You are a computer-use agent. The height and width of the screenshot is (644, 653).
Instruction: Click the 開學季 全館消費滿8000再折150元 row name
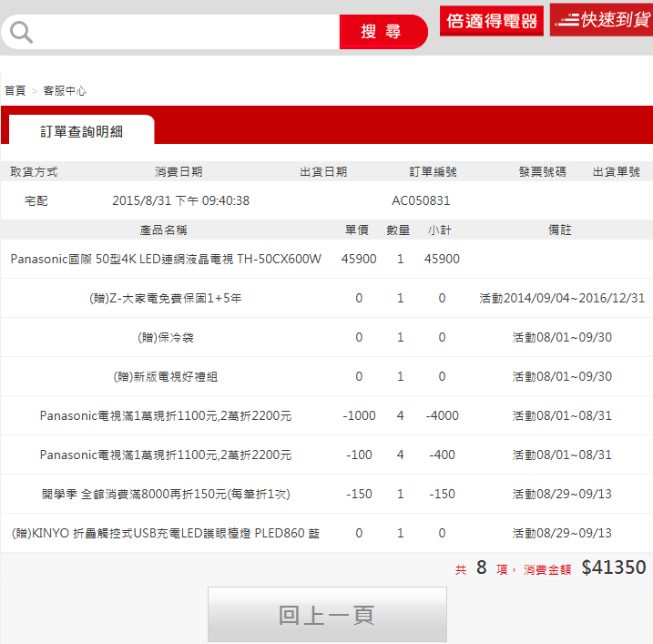[x=166, y=494]
